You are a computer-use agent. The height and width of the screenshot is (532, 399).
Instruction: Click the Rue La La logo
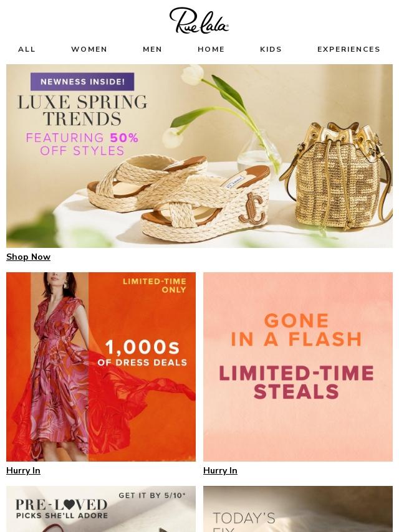pos(199,21)
